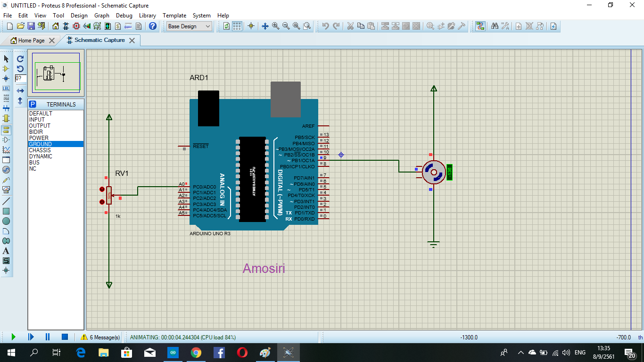The height and width of the screenshot is (362, 644).
Task: Click the overview preview thumbnail
Action: point(56,73)
